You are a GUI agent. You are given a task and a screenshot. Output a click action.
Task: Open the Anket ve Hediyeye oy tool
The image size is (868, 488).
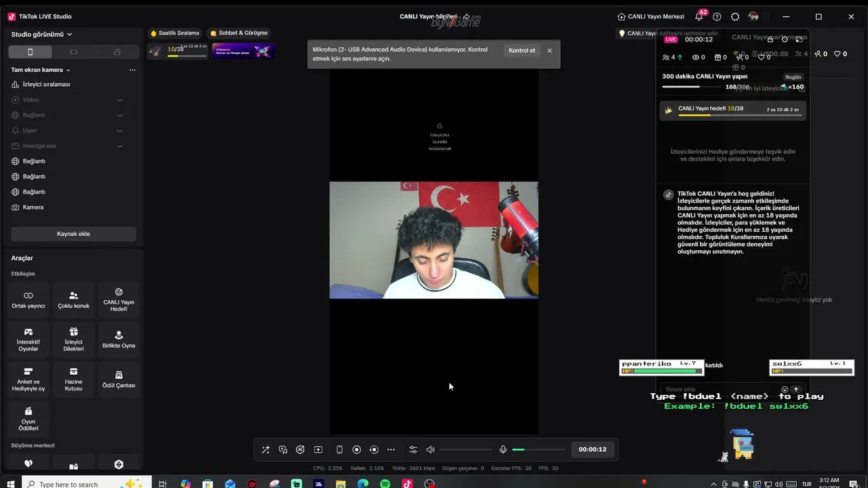coord(28,380)
